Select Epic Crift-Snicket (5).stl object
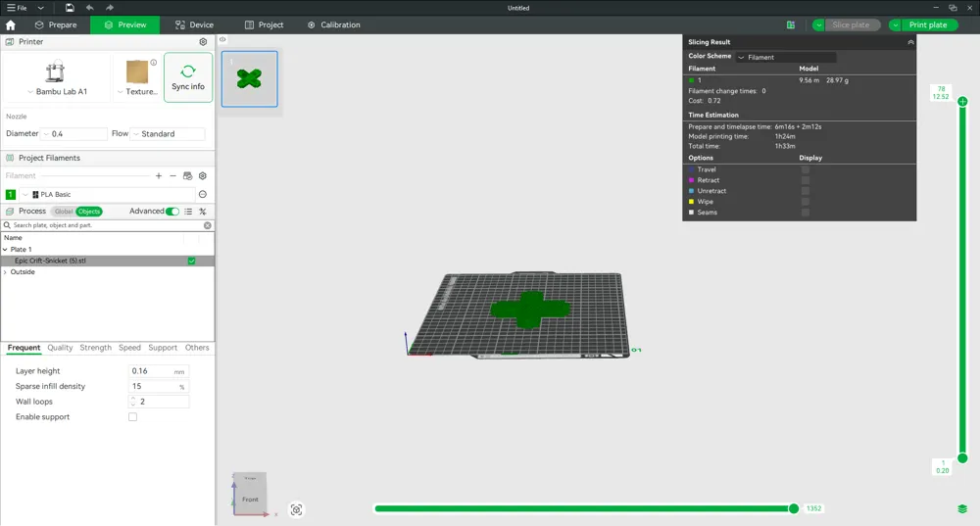 pyautogui.click(x=50, y=261)
